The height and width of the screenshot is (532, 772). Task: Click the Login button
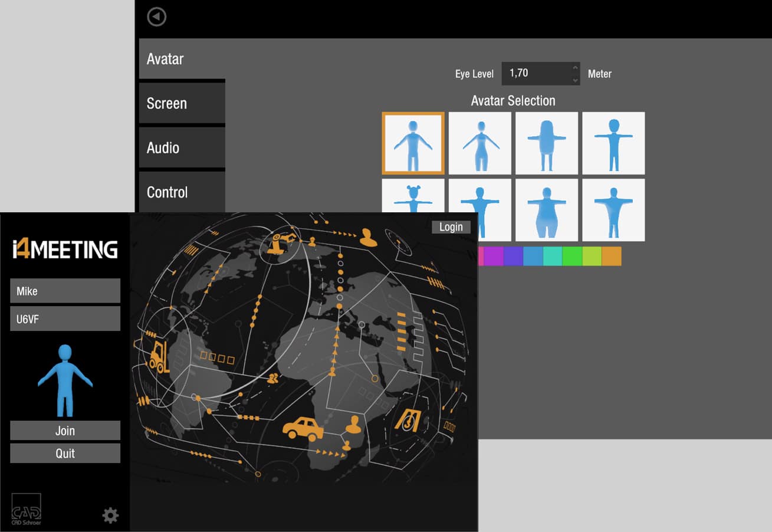[x=451, y=227]
